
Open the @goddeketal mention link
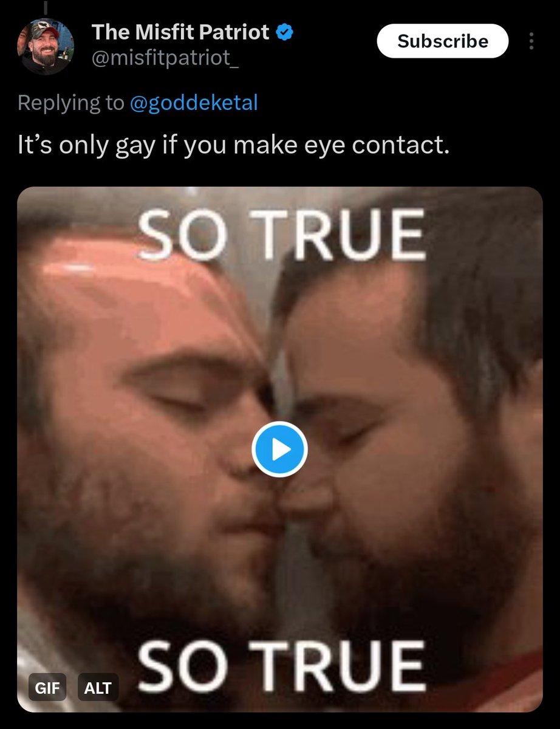pos(194,103)
